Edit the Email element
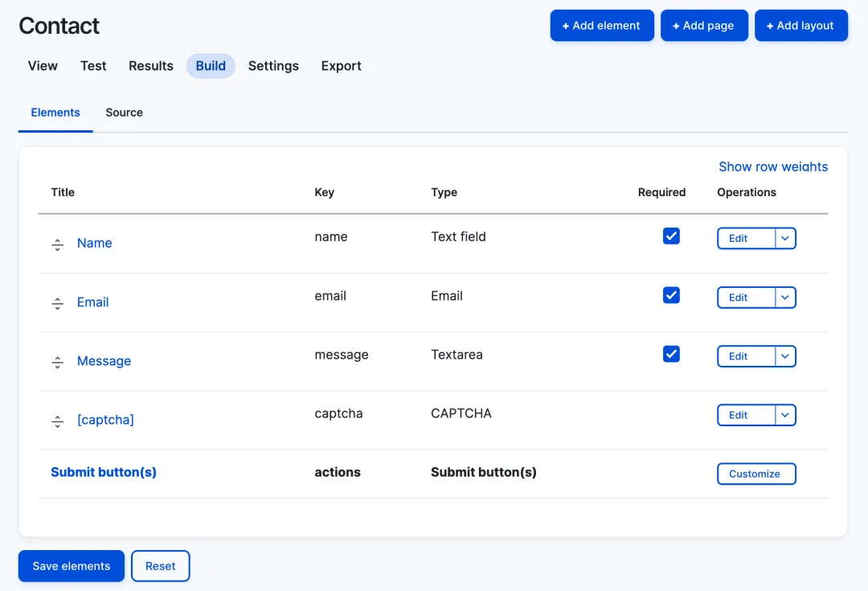 click(746, 298)
